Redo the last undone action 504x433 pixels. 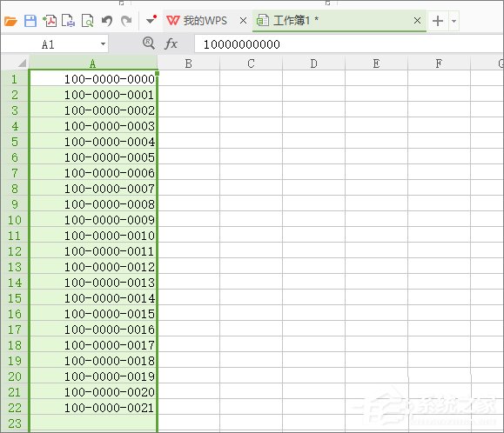point(126,21)
